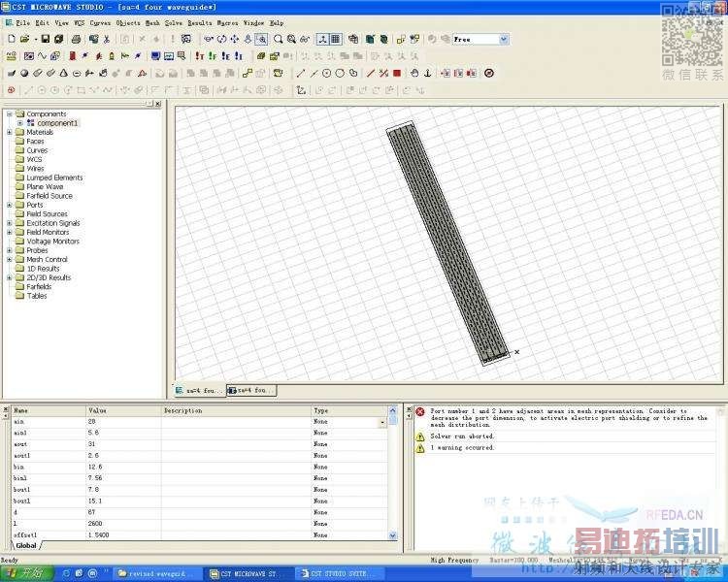Start the eigenmode solver (E icon)
This screenshot has width=728, height=582.
[x=225, y=56]
